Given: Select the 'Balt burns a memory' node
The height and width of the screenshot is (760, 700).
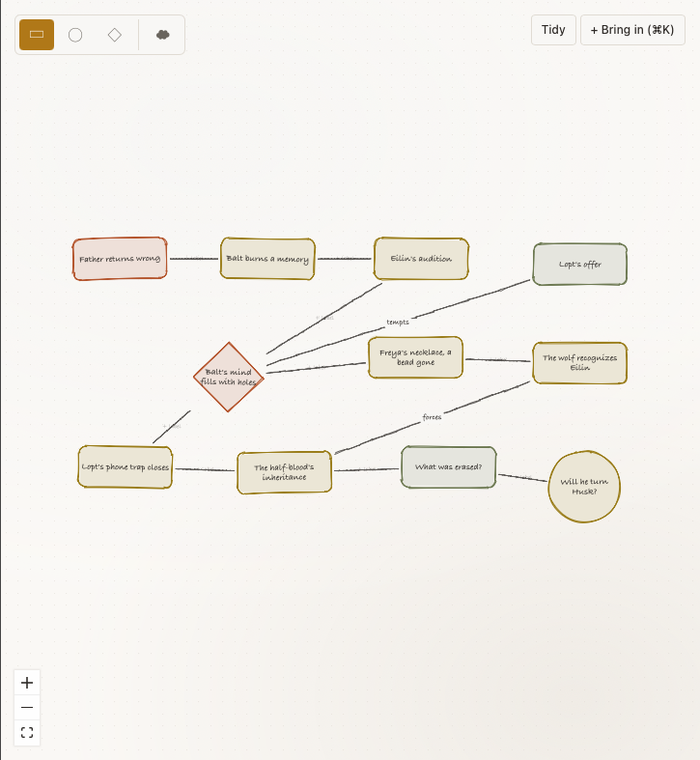Looking at the screenshot, I should [267, 259].
